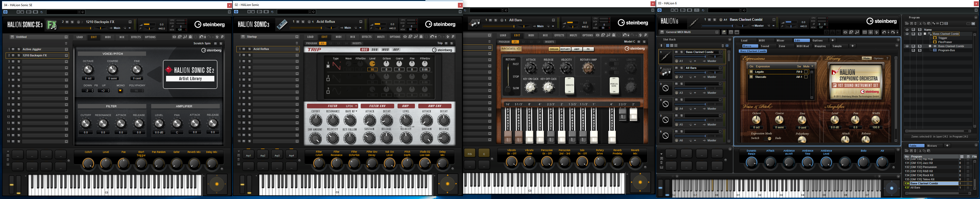Open the LP24 filter type dropdown in Trip
This screenshot has width=980, height=199.
[351, 106]
